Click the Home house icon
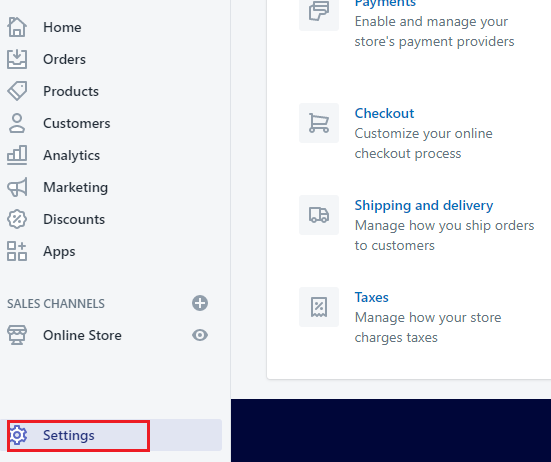 click(17, 27)
